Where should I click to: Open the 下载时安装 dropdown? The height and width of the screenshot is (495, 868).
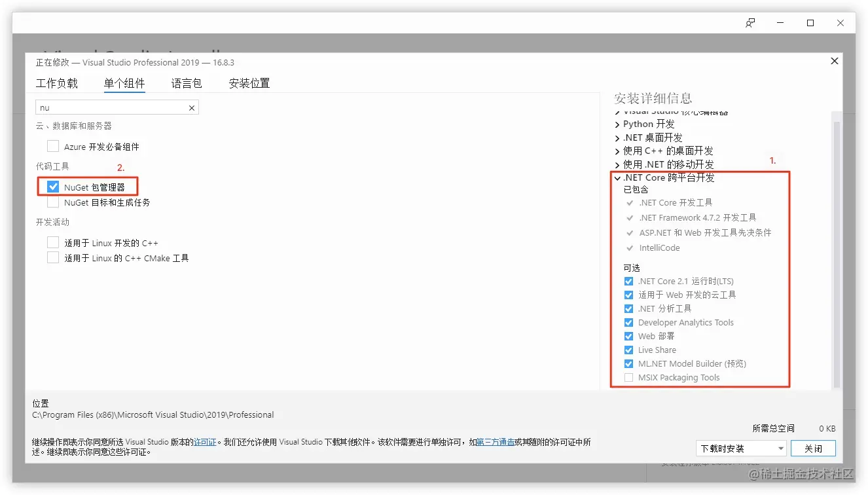coord(741,449)
